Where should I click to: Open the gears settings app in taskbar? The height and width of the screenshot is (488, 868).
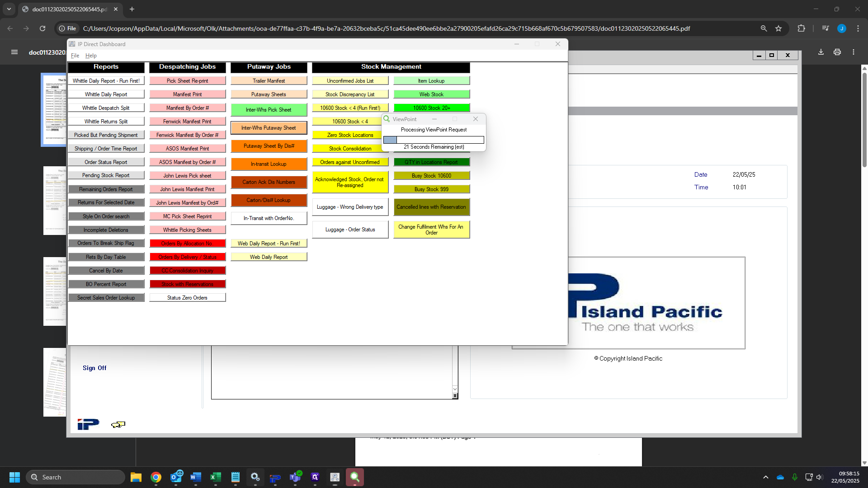(x=255, y=477)
